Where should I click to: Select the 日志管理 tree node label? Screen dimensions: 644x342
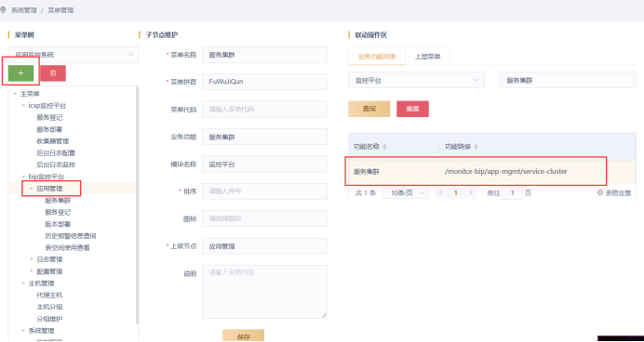(x=49, y=259)
